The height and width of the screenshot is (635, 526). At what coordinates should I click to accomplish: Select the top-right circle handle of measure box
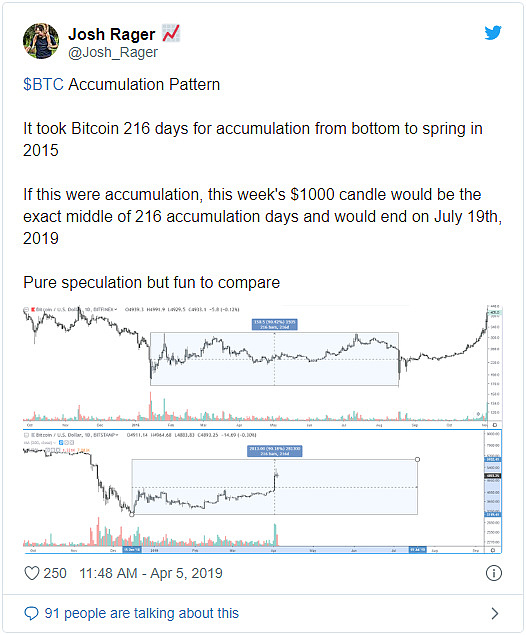(x=417, y=459)
